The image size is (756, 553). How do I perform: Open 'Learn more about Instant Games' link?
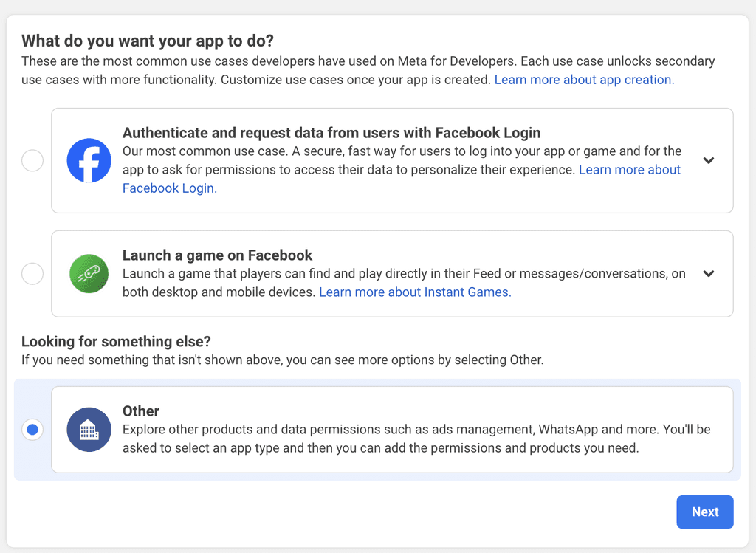415,292
